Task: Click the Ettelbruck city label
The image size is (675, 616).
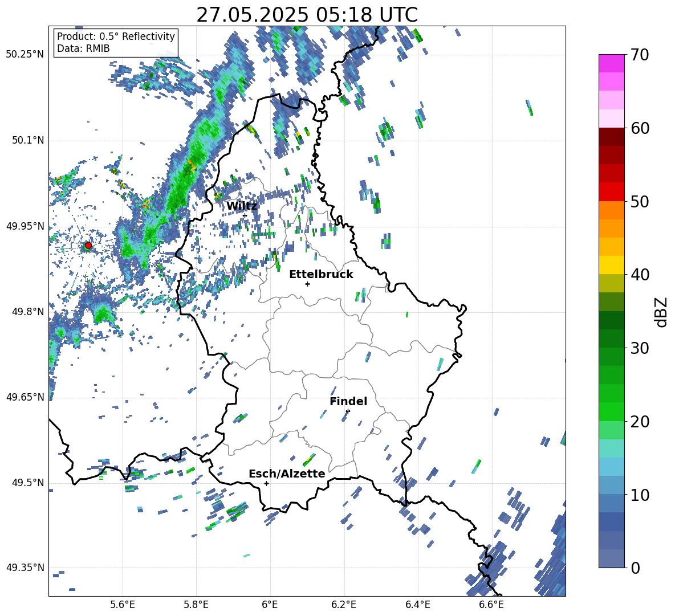Action: click(321, 275)
